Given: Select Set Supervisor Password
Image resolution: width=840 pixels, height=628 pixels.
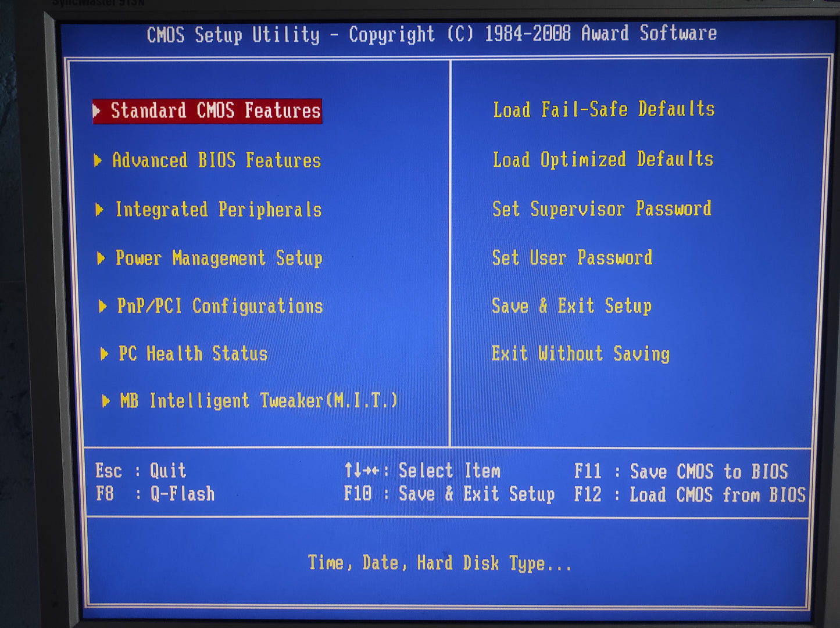Looking at the screenshot, I should pyautogui.click(x=602, y=209).
